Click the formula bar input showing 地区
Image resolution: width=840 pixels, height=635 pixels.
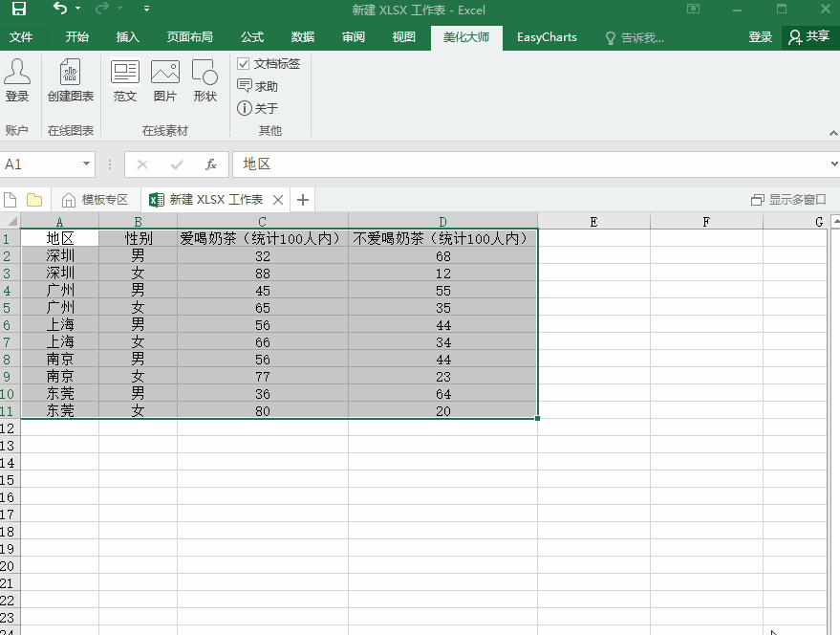click(526, 164)
